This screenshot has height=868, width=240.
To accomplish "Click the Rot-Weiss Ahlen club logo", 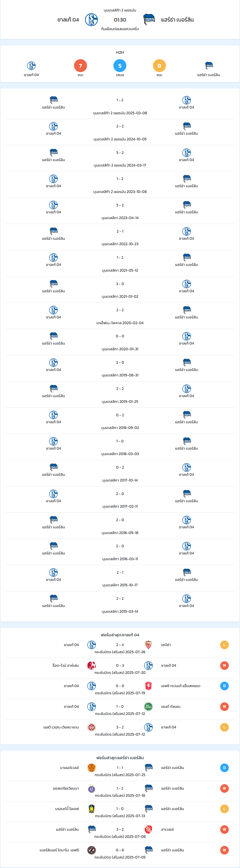I will point(91,665).
